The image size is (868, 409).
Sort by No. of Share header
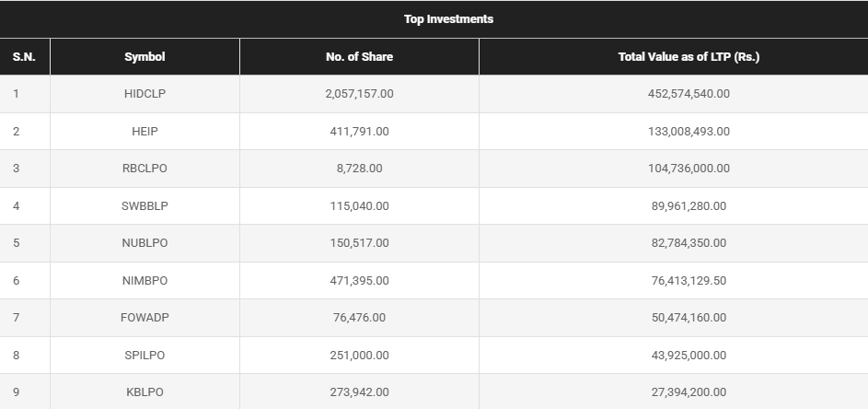(359, 57)
